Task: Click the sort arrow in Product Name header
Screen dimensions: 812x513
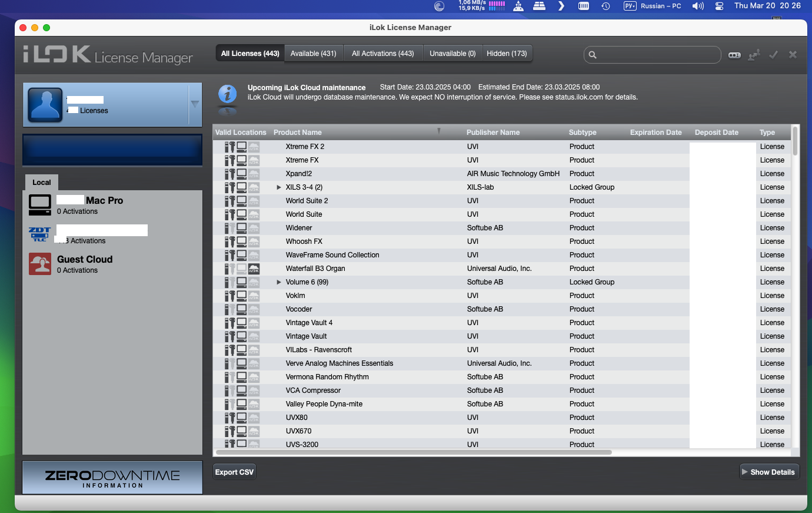Action: coord(439,131)
